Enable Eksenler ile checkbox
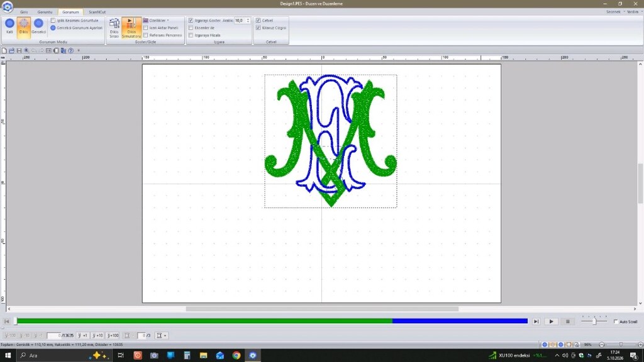 tap(191, 28)
